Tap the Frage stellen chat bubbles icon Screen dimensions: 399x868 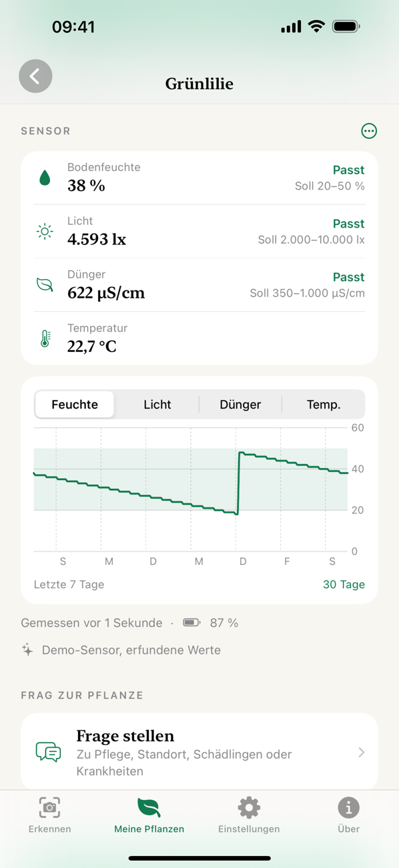(48, 752)
